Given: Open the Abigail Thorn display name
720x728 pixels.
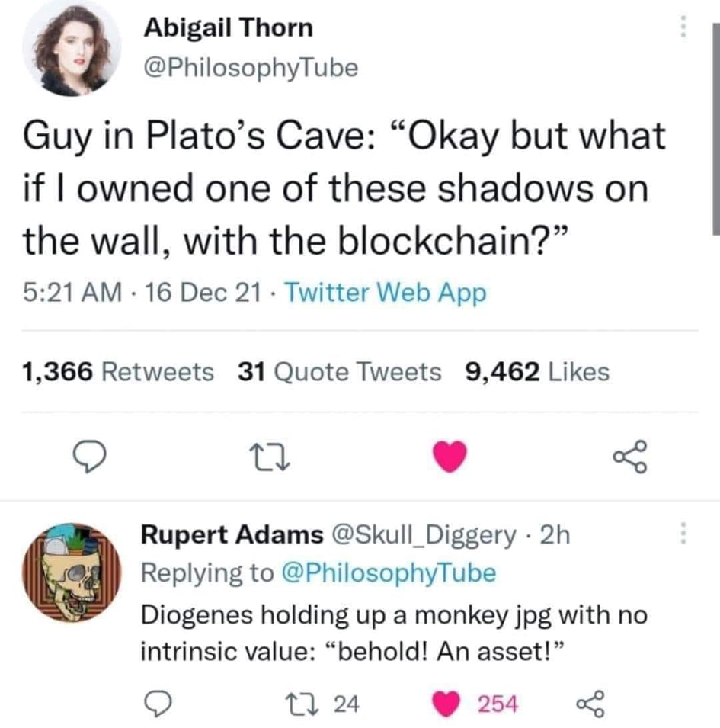Looking at the screenshot, I should (x=229, y=28).
